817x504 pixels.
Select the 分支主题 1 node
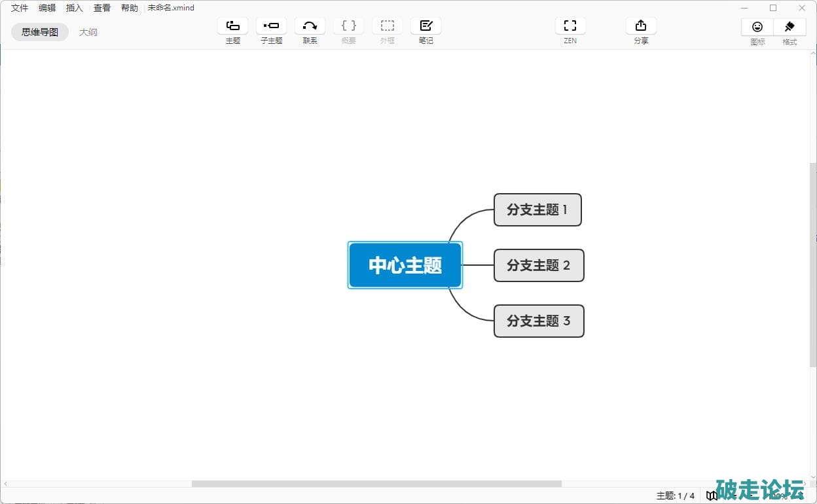click(x=537, y=209)
